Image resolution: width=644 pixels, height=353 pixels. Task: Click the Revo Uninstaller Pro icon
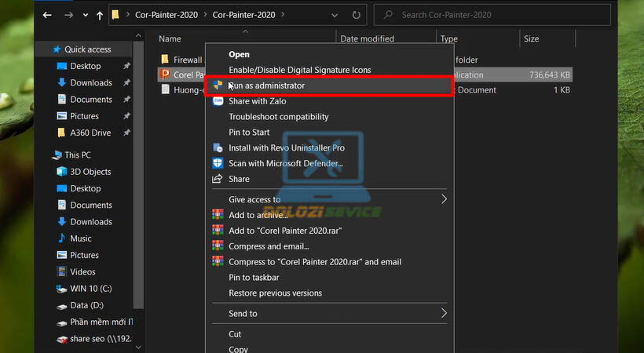coord(218,147)
